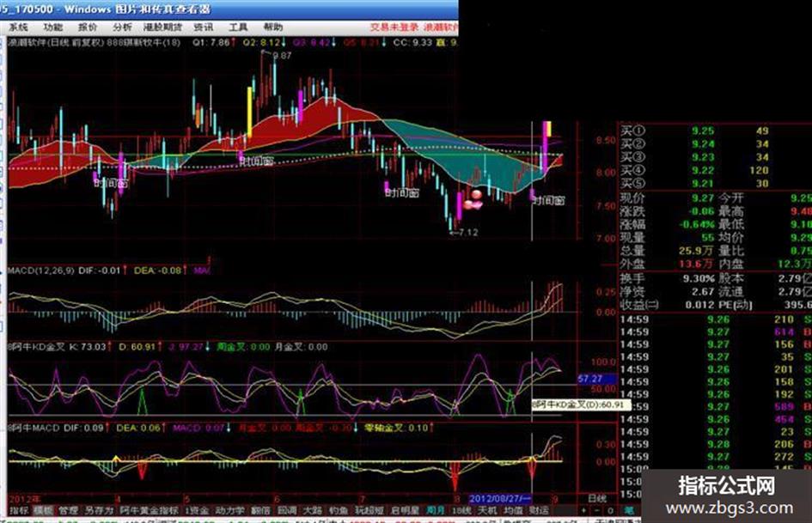This screenshot has width=812, height=523.
Task: Select the 启明星 template tab
Action: point(405,510)
